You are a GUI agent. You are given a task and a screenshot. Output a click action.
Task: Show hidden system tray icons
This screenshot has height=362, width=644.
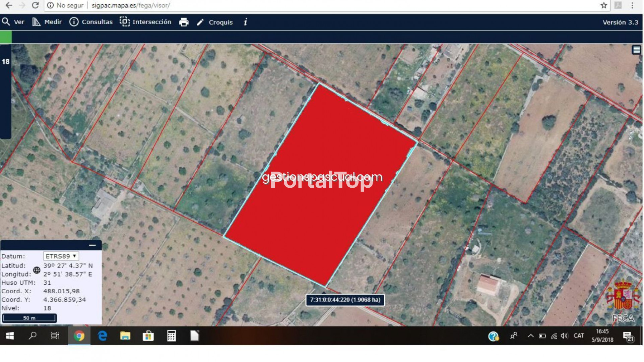pyautogui.click(x=530, y=336)
